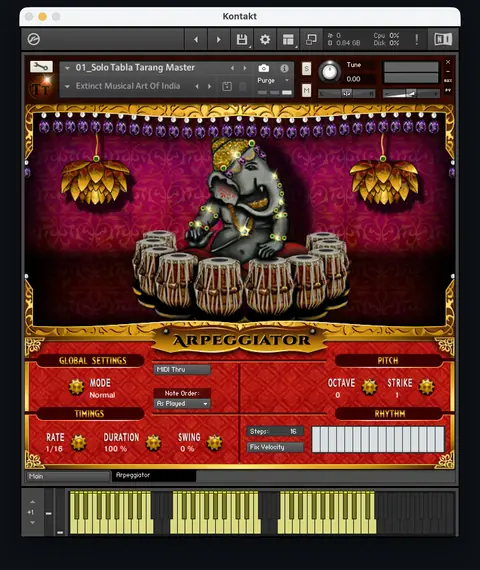Click the aux button on the instrument's right edge
This screenshot has width=480, height=570.
click(448, 81)
